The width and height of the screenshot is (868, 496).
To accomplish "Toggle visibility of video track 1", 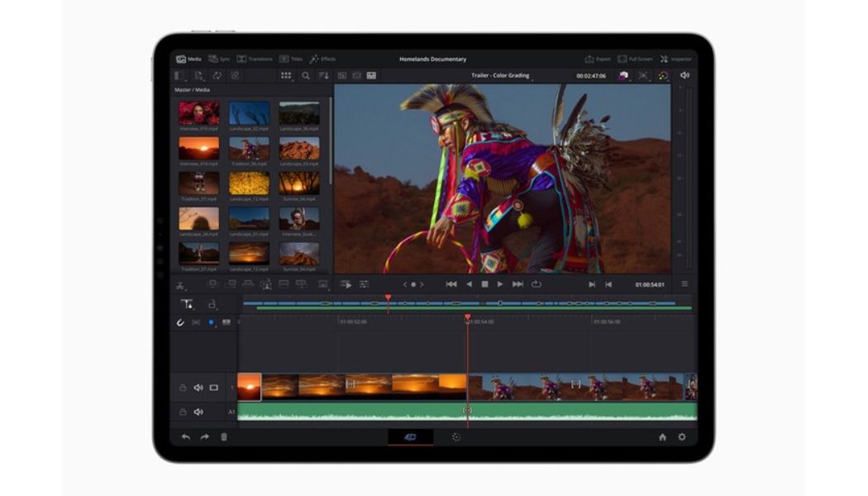I will (x=214, y=388).
